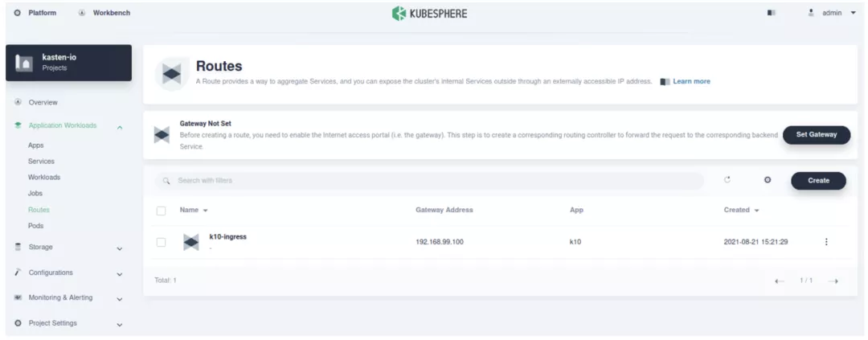Open Services in the sidebar

pos(41,162)
